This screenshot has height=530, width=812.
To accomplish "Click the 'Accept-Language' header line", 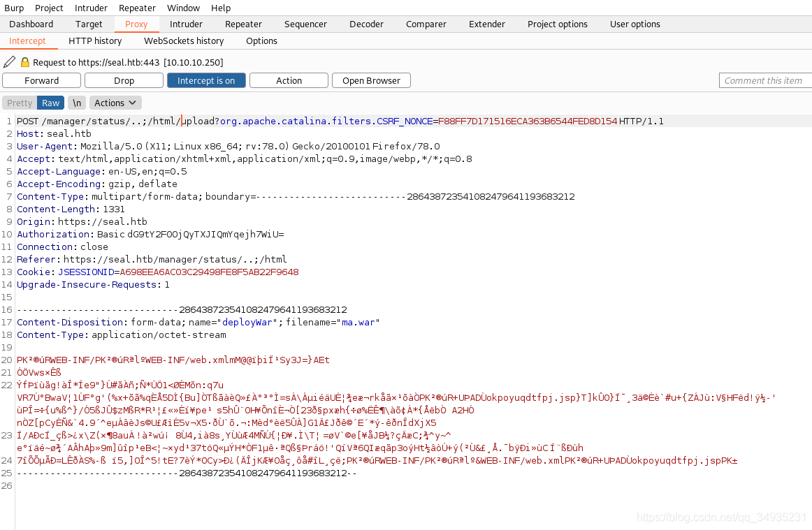I will tap(102, 171).
